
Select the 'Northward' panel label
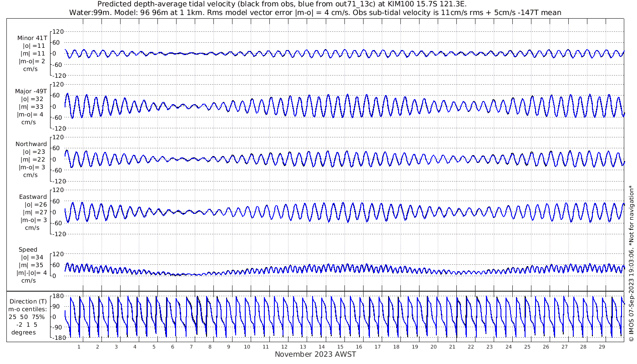[x=31, y=144]
